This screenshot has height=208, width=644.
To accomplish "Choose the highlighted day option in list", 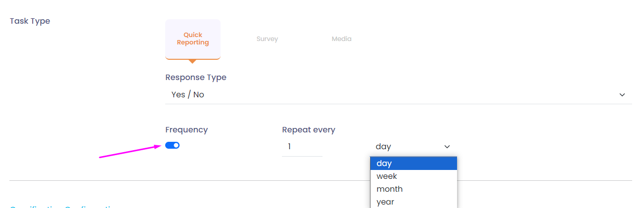I will point(414,164).
